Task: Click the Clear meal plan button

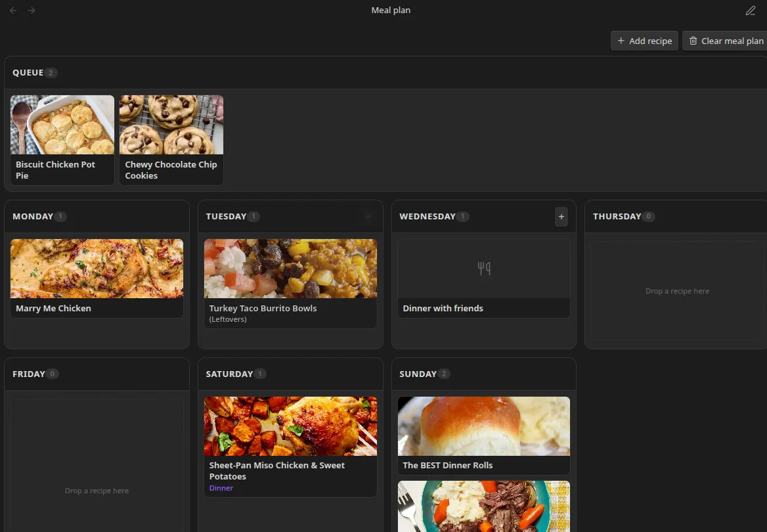Action: (x=726, y=41)
